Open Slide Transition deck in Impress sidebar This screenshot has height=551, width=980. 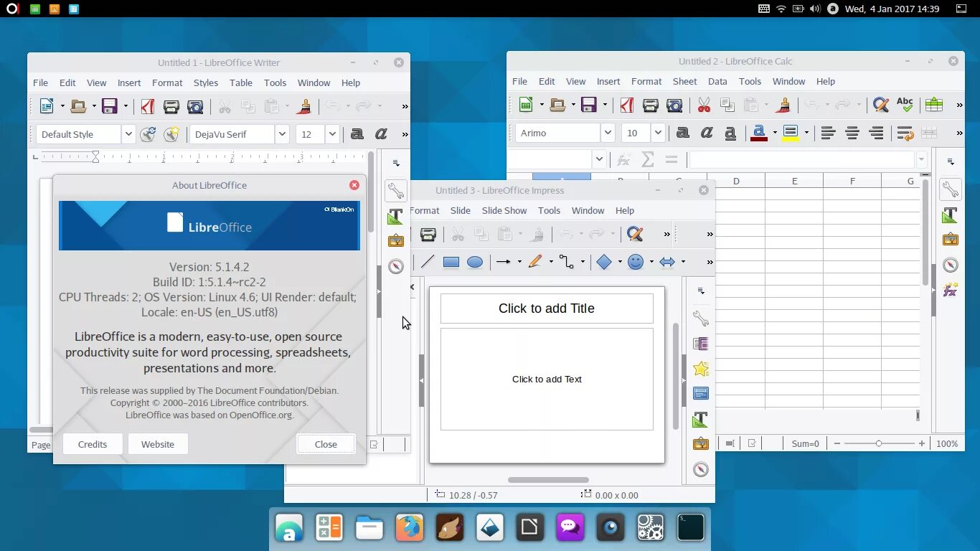701,344
